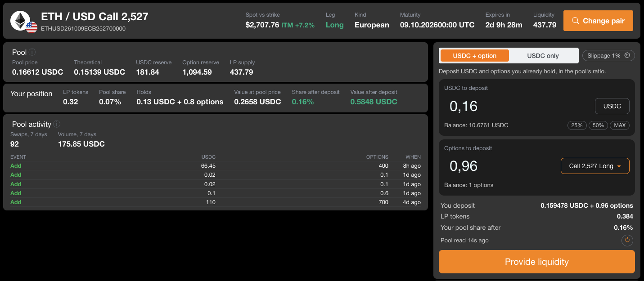Viewport: 644px width, 281px height.
Task: Click the Pool price 0.16612 USDC
Action: [38, 72]
